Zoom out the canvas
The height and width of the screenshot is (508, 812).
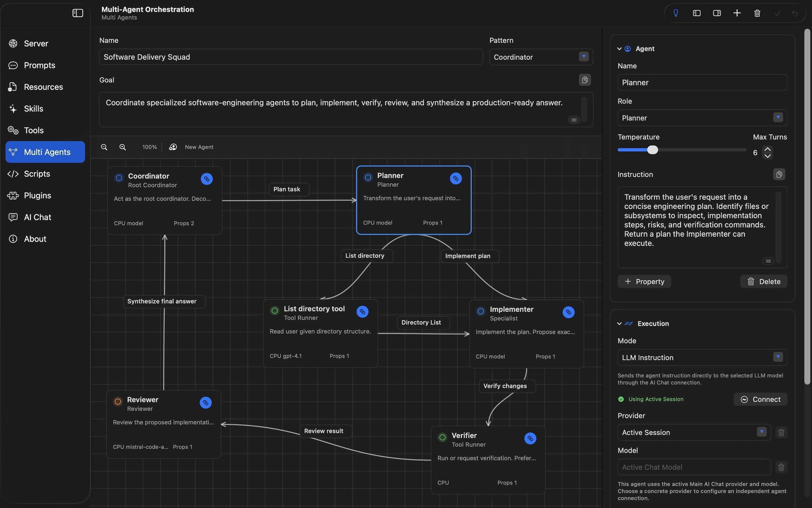[104, 147]
